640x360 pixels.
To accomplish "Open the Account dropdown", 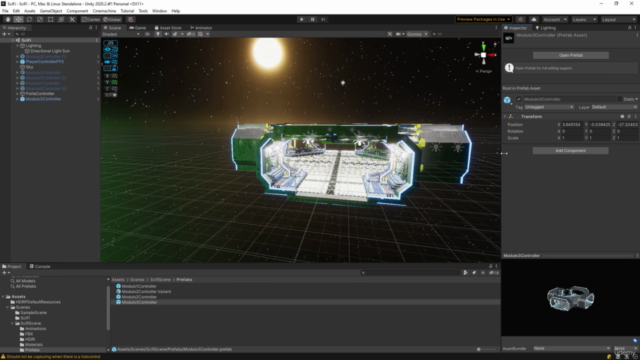I will point(555,19).
